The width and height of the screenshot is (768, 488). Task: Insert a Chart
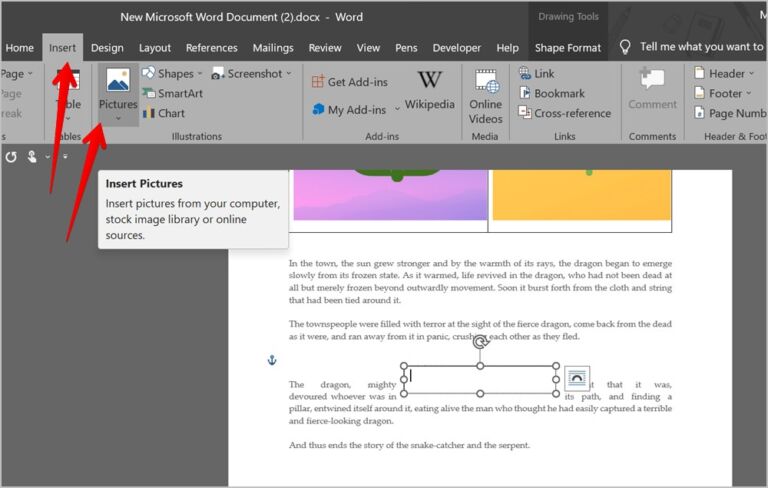[x=164, y=113]
